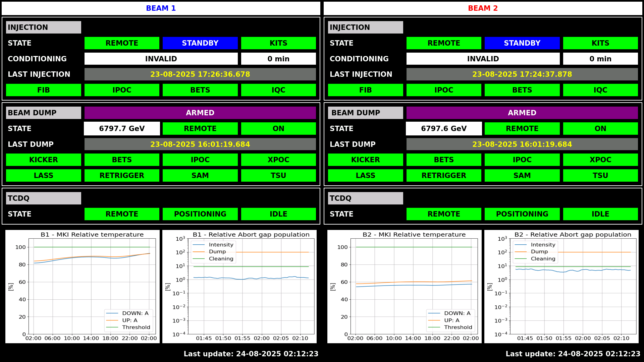644x362 pixels.
Task: Click Beam 1 last injection timestamp
Action: coord(200,74)
